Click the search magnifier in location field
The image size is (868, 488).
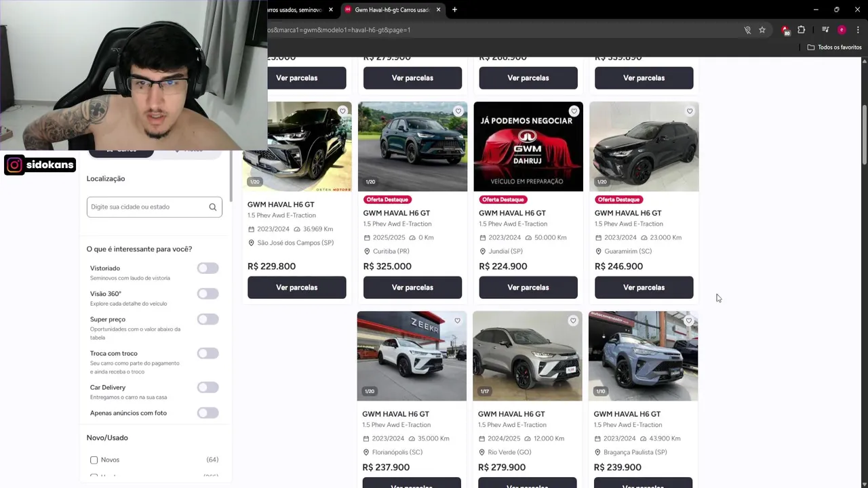[x=213, y=207]
